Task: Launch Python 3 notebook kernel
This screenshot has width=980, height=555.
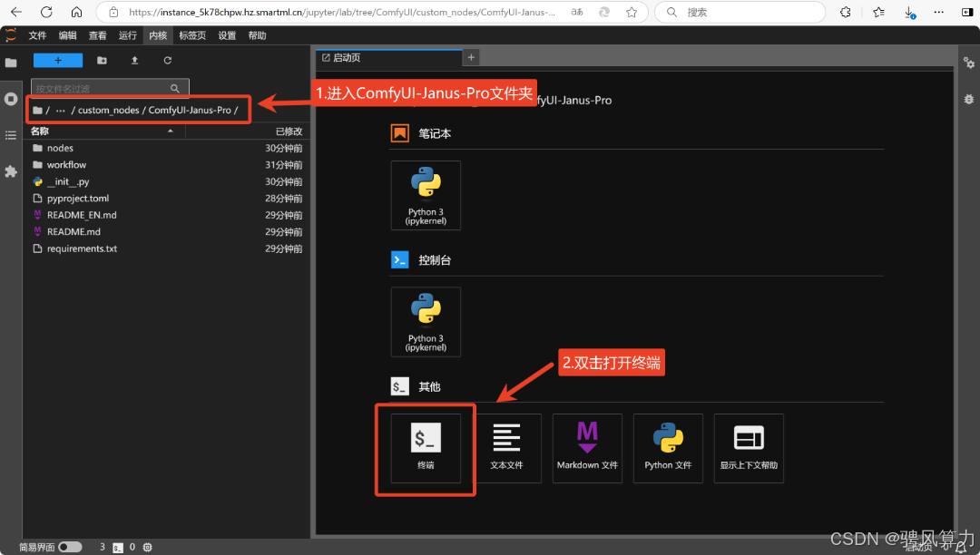Action: click(x=426, y=195)
